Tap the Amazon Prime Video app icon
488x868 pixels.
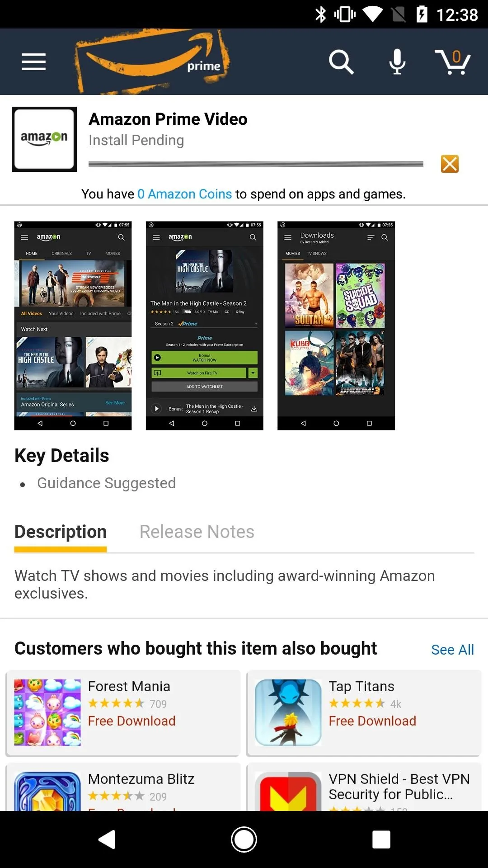click(x=44, y=139)
